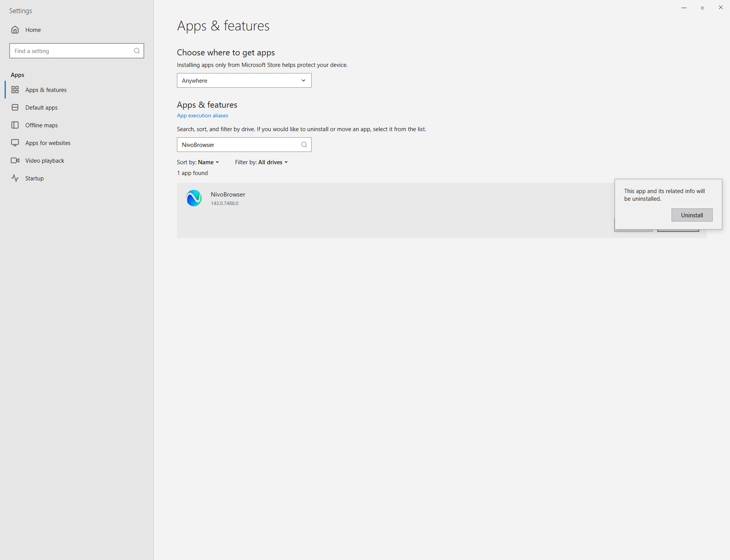Click the app list search magnifier icon

304,145
